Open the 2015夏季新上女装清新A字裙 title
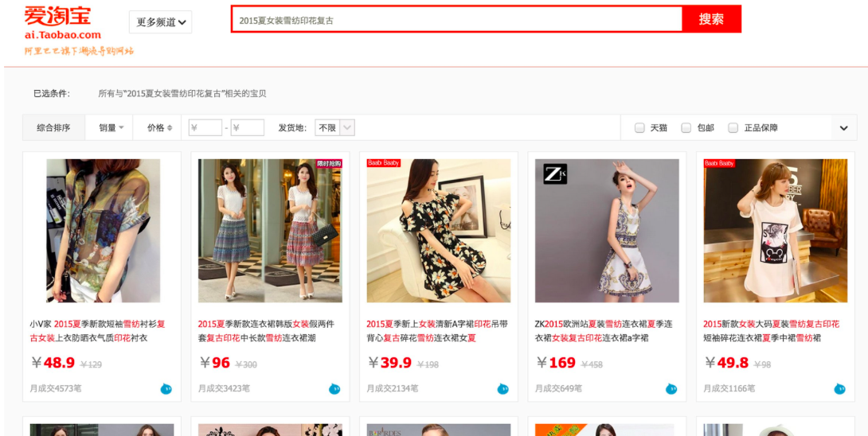 coord(436,331)
